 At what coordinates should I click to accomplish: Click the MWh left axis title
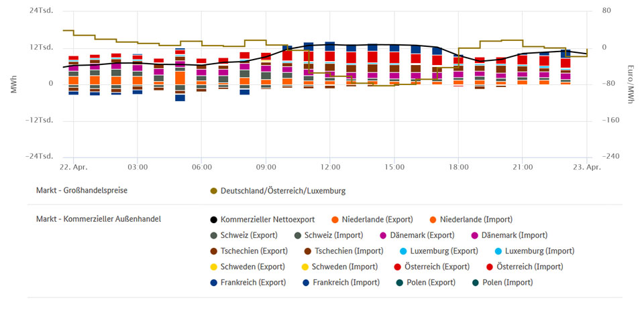click(x=13, y=84)
